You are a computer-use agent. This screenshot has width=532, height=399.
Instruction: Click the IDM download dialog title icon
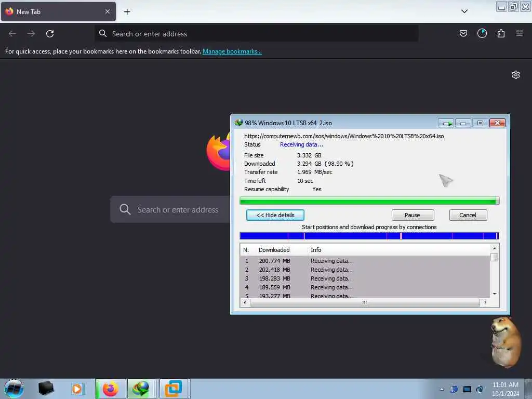(x=239, y=123)
